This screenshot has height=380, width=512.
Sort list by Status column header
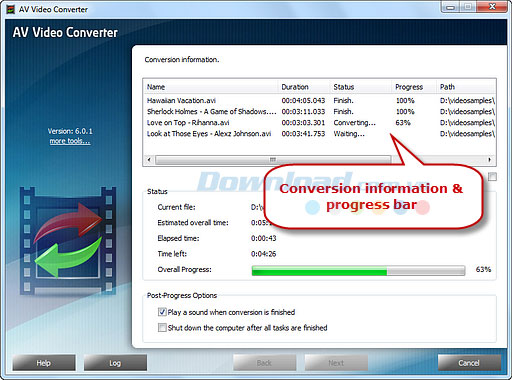361,87
